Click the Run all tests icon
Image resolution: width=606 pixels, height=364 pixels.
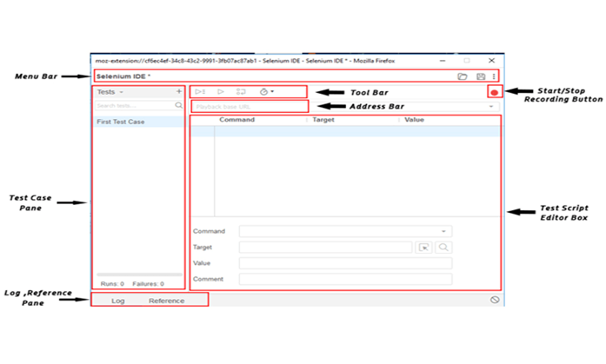click(200, 91)
